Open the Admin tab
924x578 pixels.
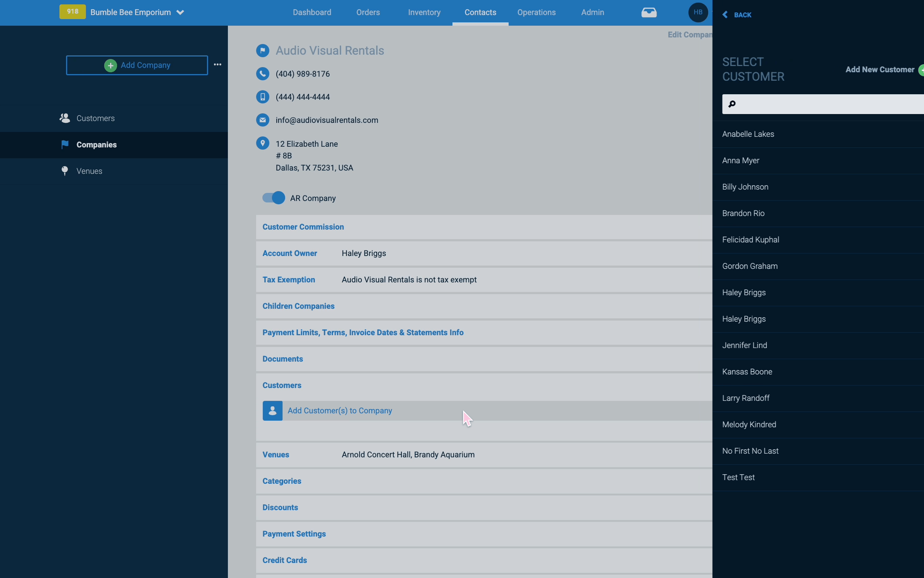coord(592,12)
